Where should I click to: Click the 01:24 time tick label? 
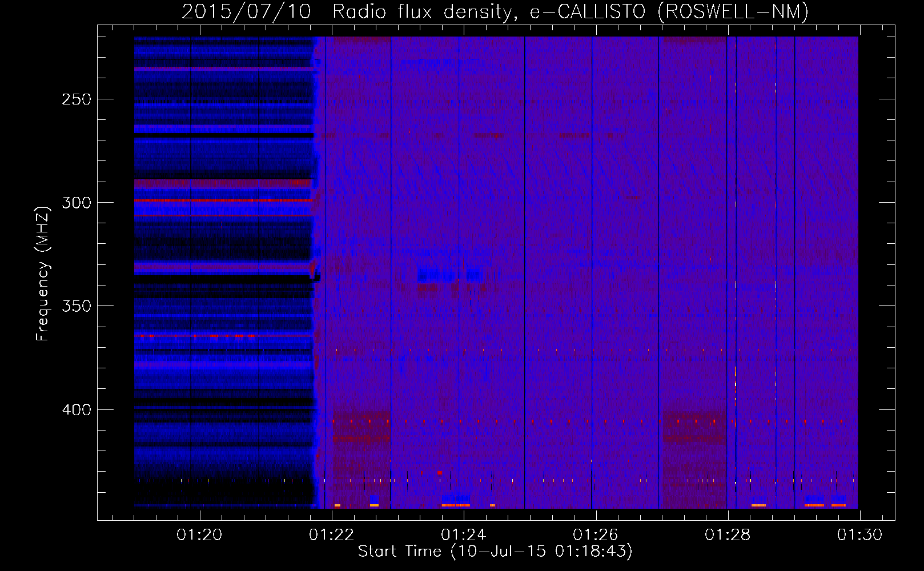[x=463, y=535]
